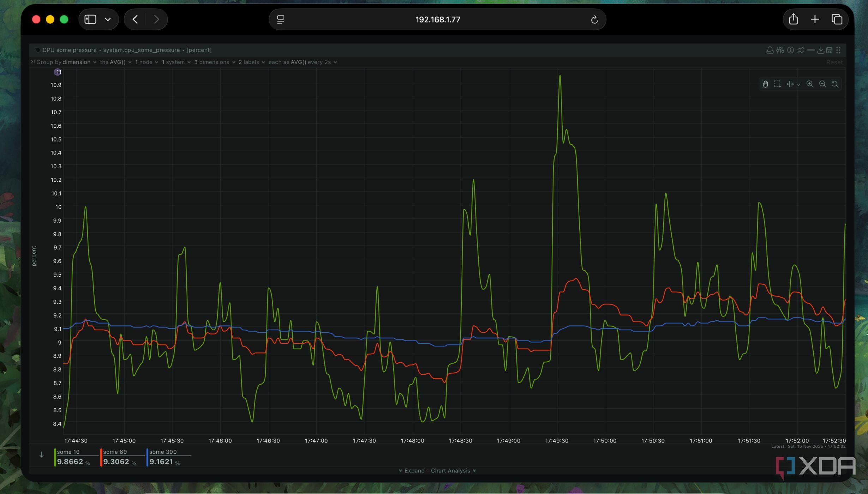Open a new Safari tab
This screenshot has height=494, width=868.
tap(815, 19)
